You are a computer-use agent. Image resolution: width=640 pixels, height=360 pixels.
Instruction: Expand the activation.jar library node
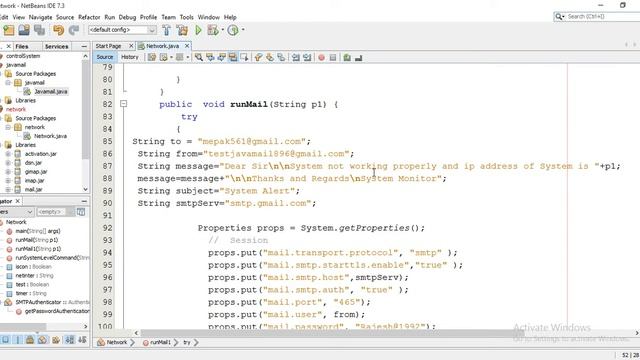tap(8, 154)
